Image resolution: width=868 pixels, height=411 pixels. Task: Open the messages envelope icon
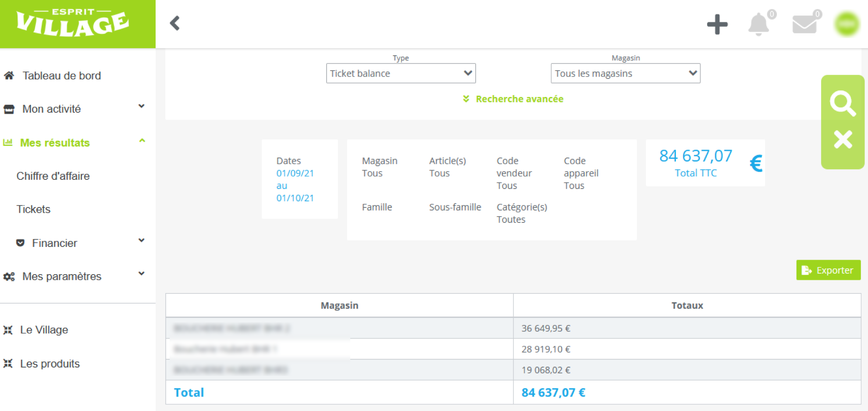(804, 24)
